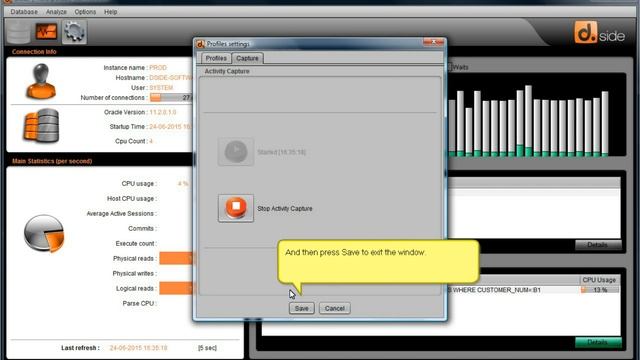Click the settings gear toolbar icon

[x=74, y=32]
